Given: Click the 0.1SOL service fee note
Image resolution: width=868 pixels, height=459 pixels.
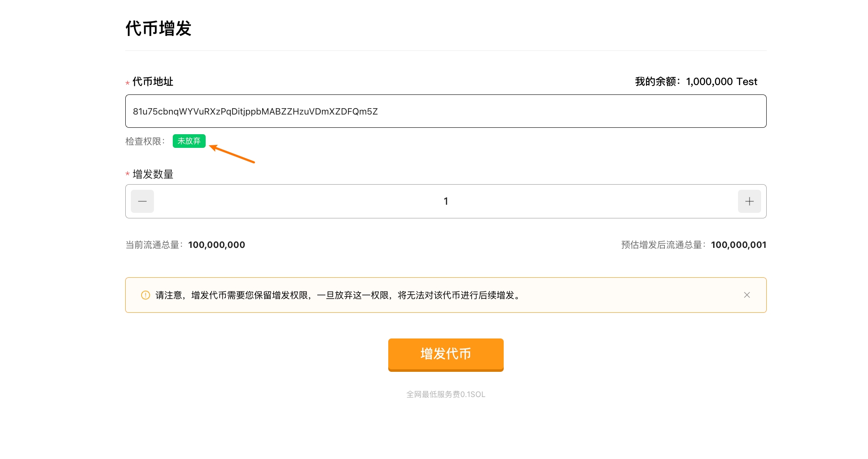Looking at the screenshot, I should coord(446,394).
